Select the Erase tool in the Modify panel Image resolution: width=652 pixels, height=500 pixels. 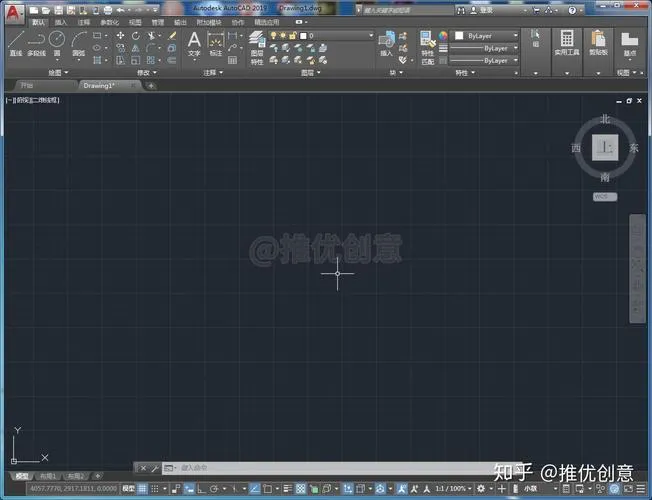(x=172, y=36)
